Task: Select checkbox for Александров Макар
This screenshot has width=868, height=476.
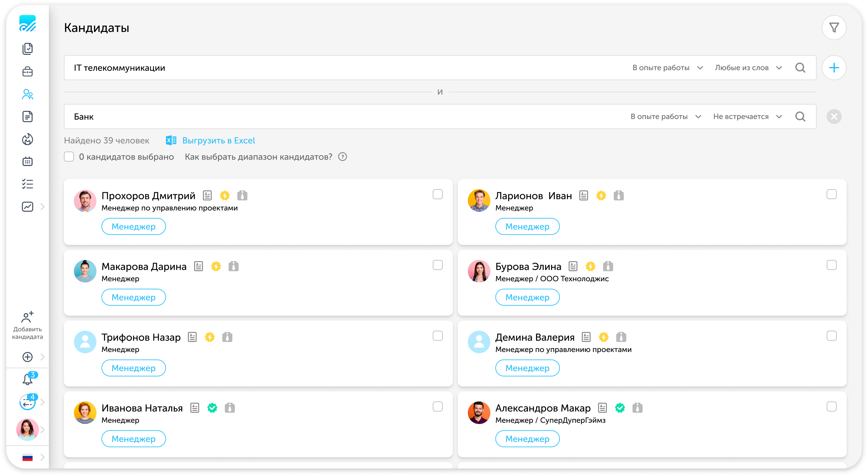Action: coord(832,406)
